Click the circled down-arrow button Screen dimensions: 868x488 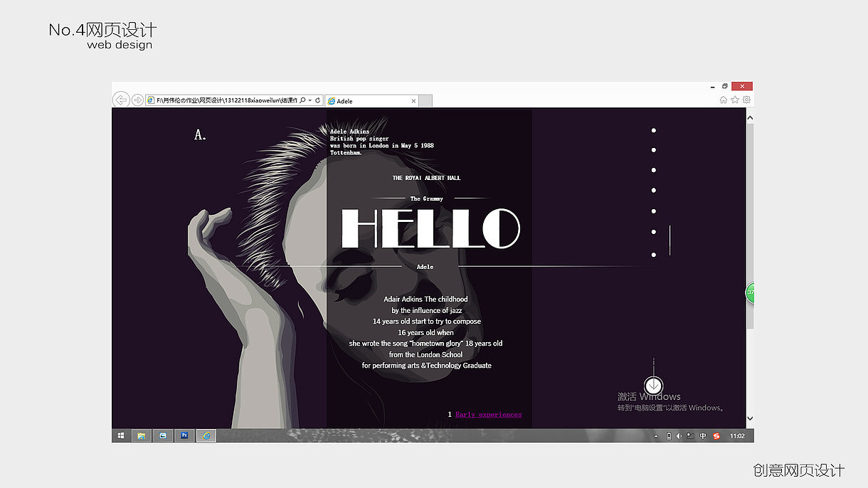pyautogui.click(x=654, y=386)
